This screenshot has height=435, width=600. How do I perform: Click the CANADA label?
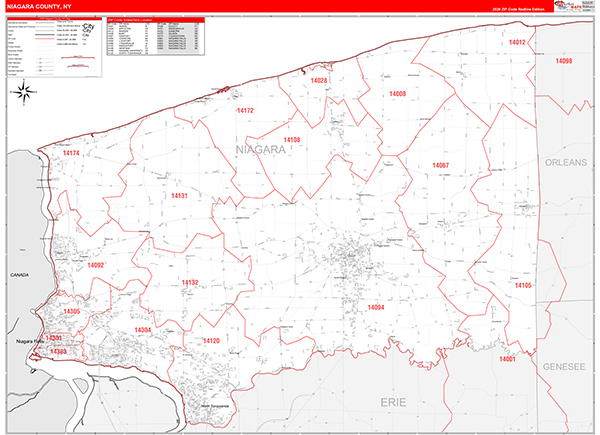coord(20,275)
